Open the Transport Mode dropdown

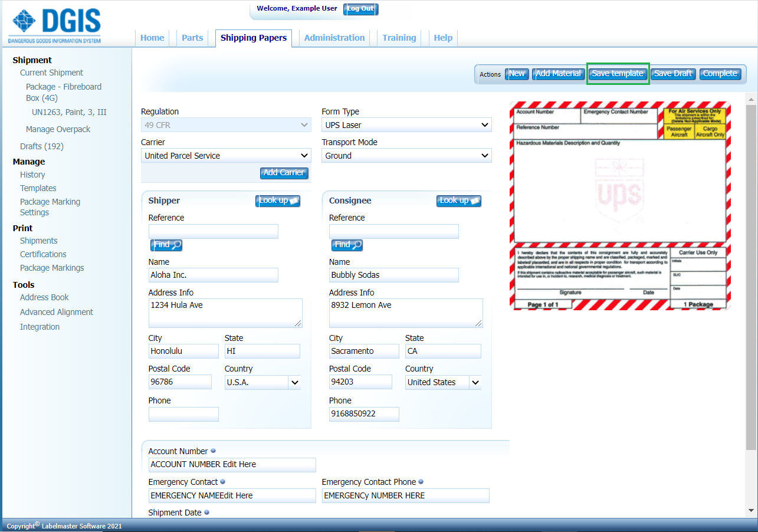[406, 155]
